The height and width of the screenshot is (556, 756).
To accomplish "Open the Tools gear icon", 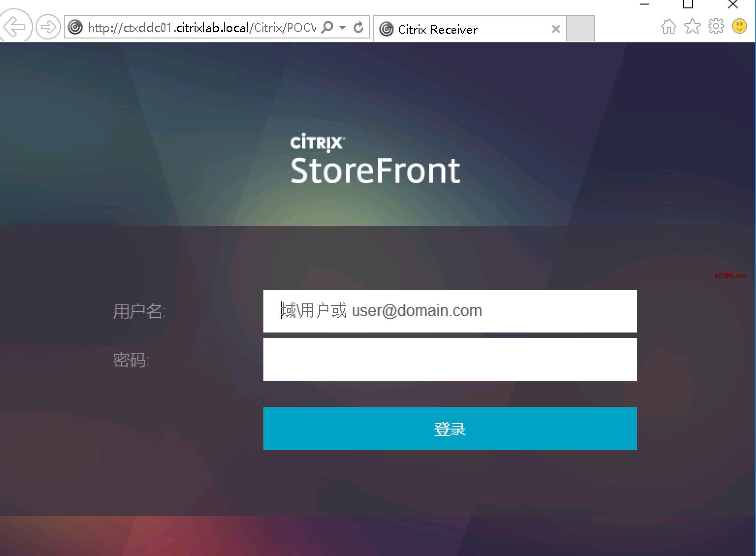I will [716, 26].
